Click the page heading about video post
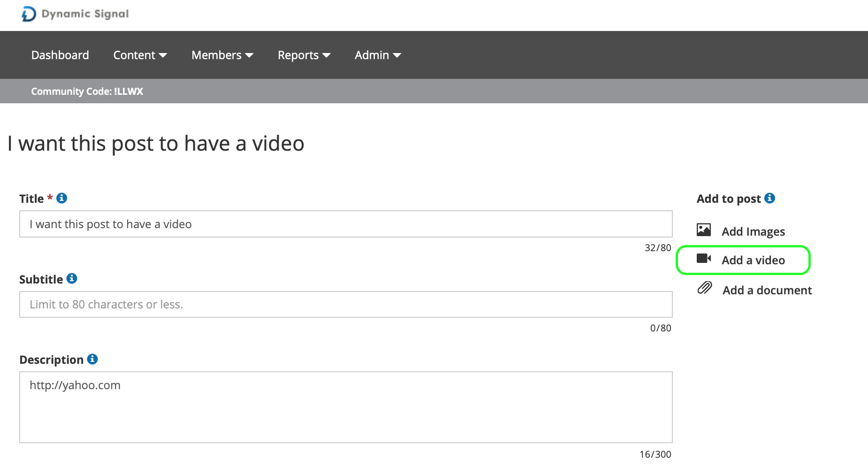The width and height of the screenshot is (868, 476). 156,143
